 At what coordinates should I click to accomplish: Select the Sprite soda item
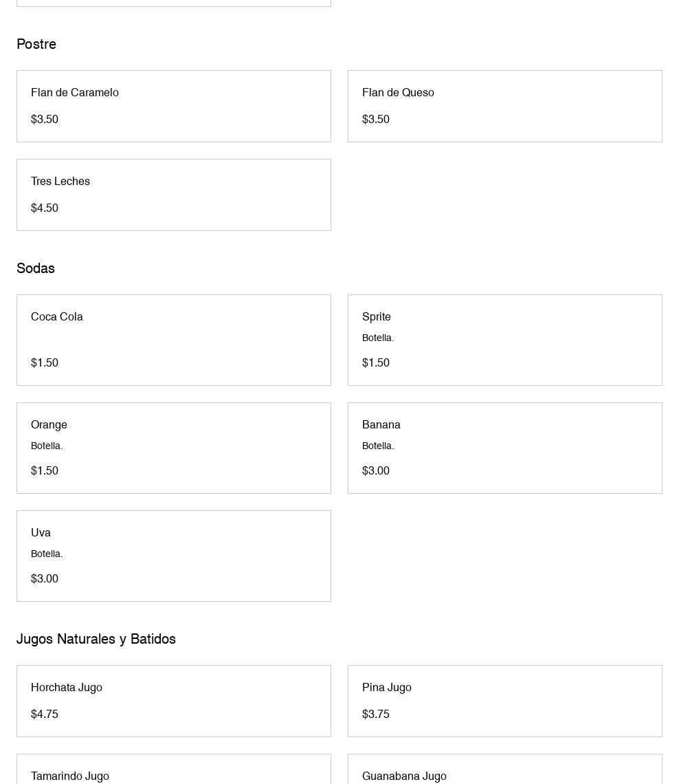tap(504, 340)
